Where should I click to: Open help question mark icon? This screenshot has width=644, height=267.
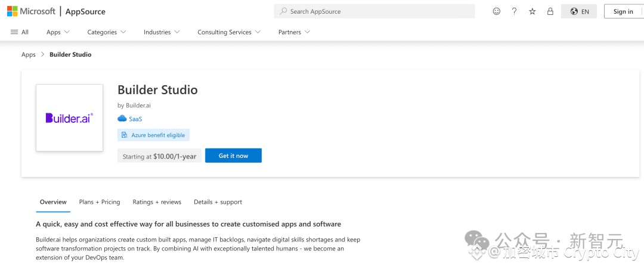[x=514, y=11]
